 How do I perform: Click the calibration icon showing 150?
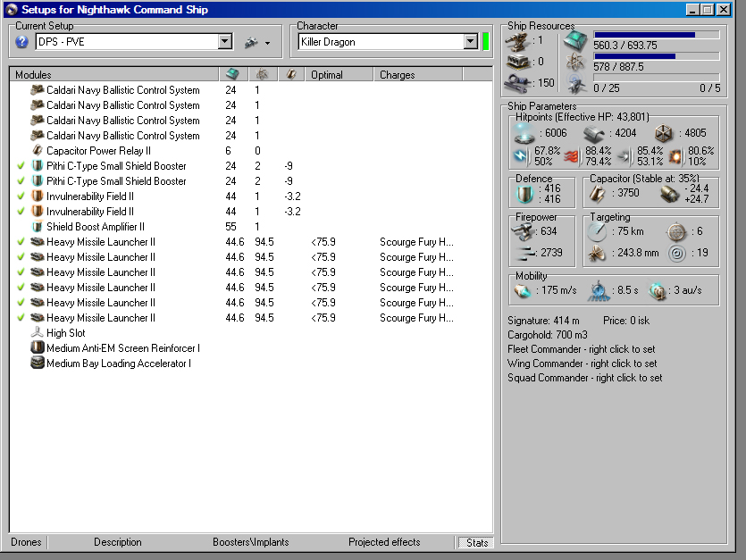[517, 83]
